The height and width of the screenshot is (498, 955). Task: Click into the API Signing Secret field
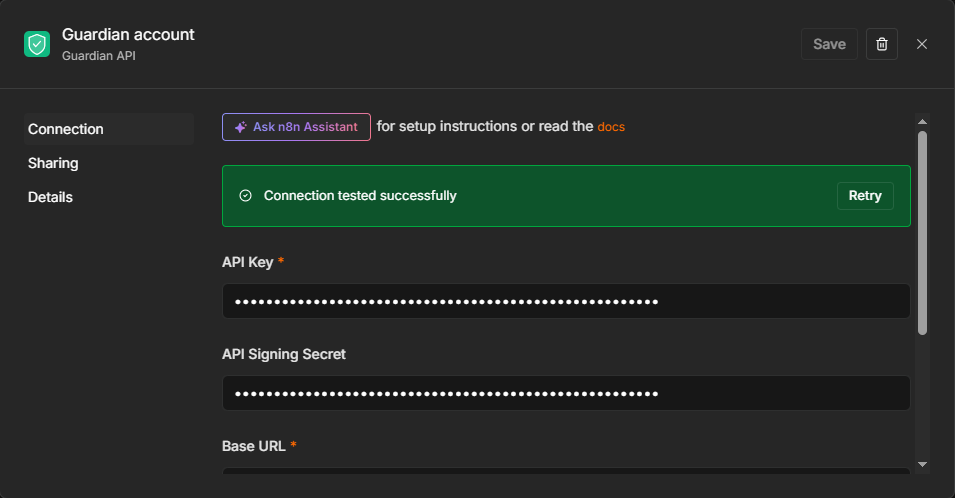(x=566, y=393)
